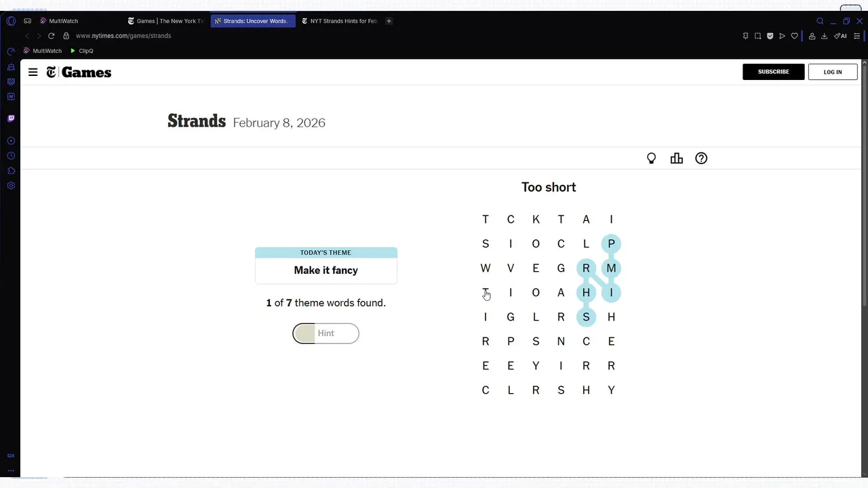
Task: Open Twitch in the browser sidebar
Action: pos(11,119)
